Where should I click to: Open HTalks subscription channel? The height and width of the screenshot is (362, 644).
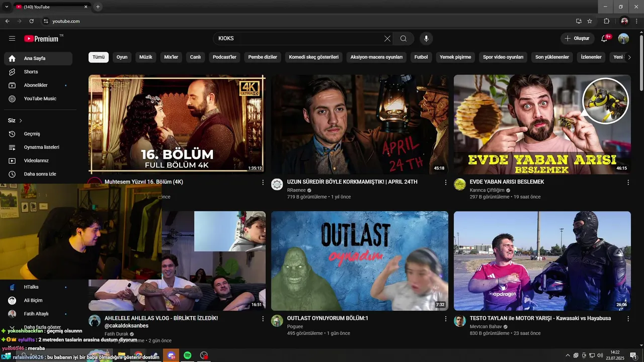(x=38, y=287)
